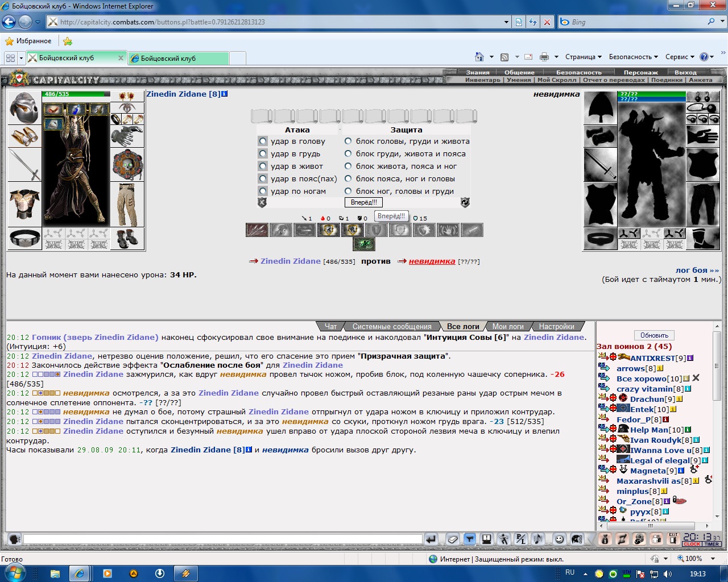
Task: Click the golden bracers equipment slot
Action: pos(24,136)
